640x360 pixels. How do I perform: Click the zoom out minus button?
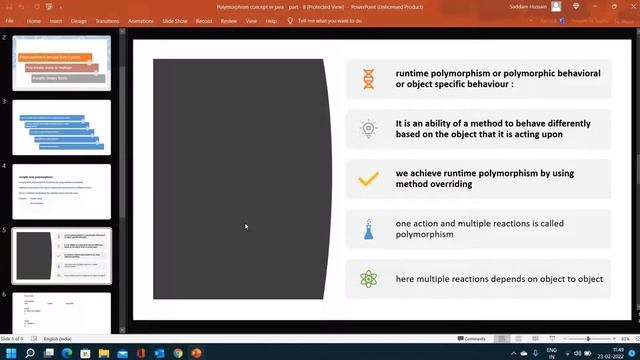tap(565, 339)
